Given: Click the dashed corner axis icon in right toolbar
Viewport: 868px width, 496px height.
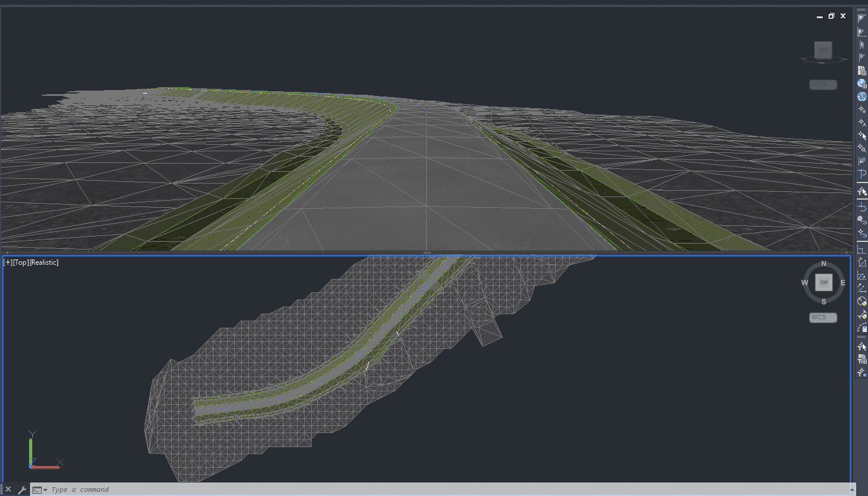Looking at the screenshot, I should point(862,250).
